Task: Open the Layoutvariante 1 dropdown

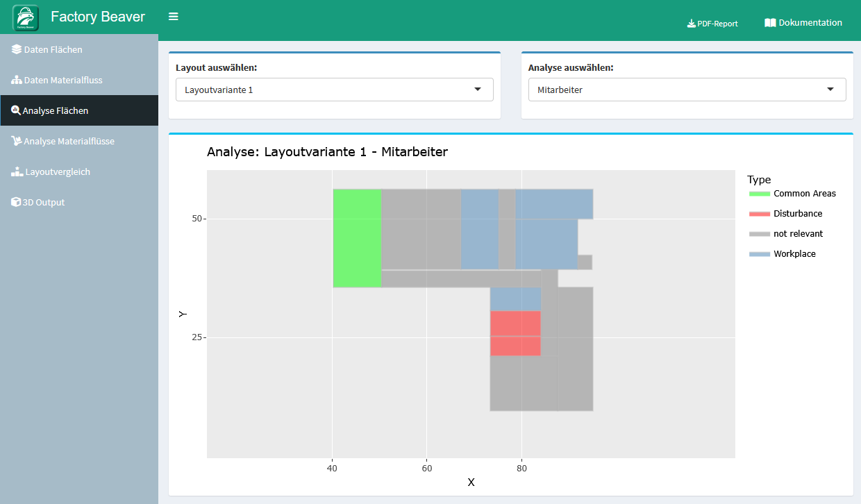Action: (334, 90)
